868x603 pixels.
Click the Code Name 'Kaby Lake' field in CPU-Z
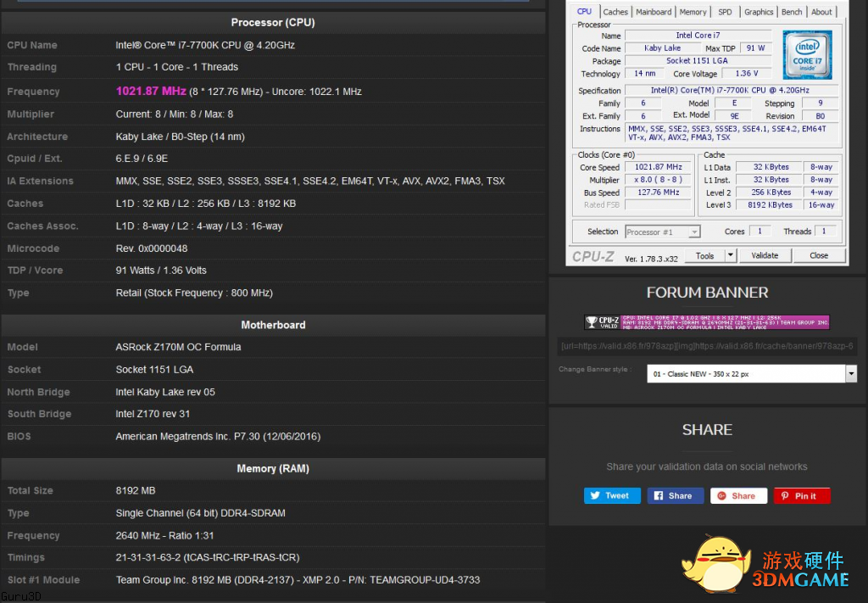click(x=662, y=48)
